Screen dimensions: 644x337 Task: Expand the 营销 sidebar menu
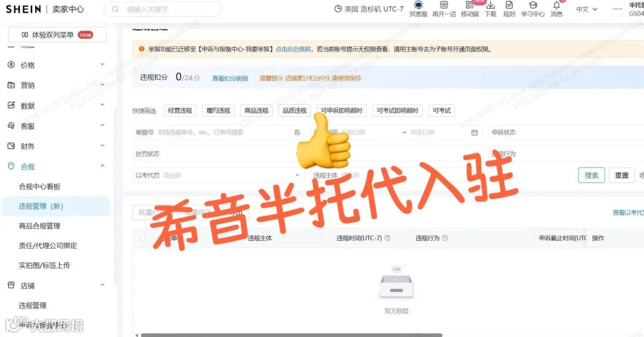103,85
